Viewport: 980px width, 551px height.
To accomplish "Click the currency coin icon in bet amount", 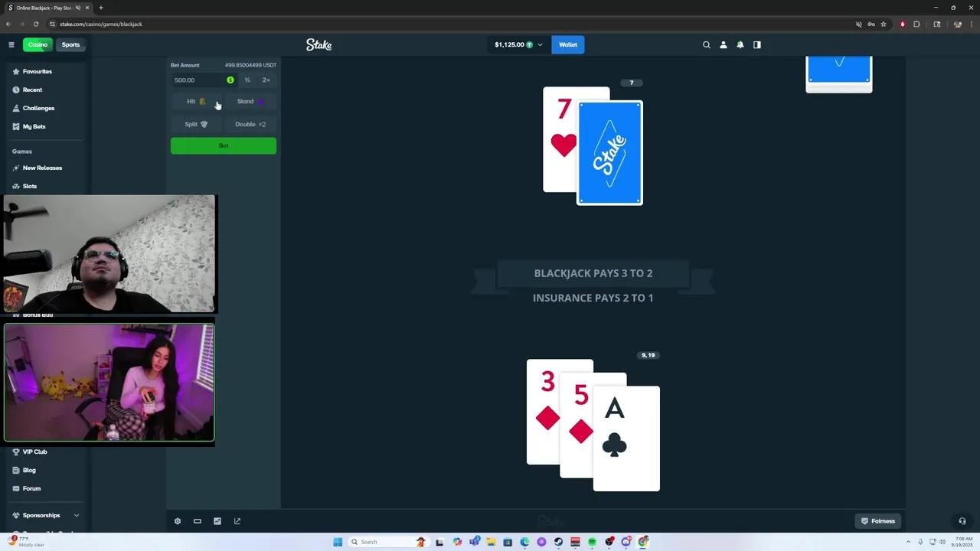I will [x=230, y=80].
